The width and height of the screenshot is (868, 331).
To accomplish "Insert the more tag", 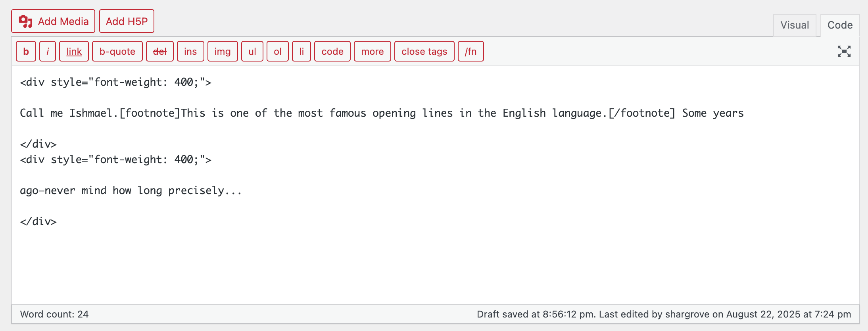I will pos(372,52).
